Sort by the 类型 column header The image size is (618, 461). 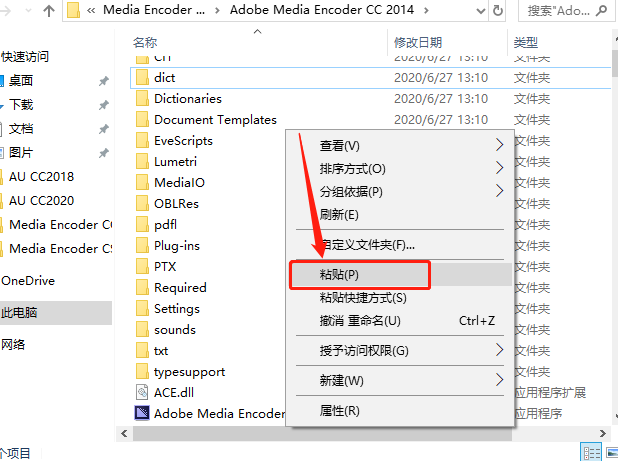[526, 42]
